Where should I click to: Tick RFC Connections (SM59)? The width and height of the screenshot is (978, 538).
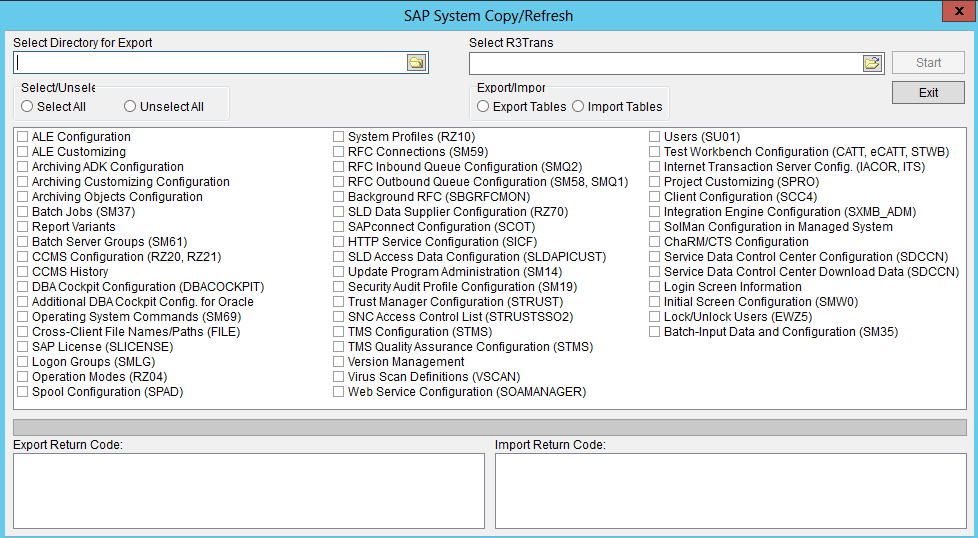pos(339,151)
